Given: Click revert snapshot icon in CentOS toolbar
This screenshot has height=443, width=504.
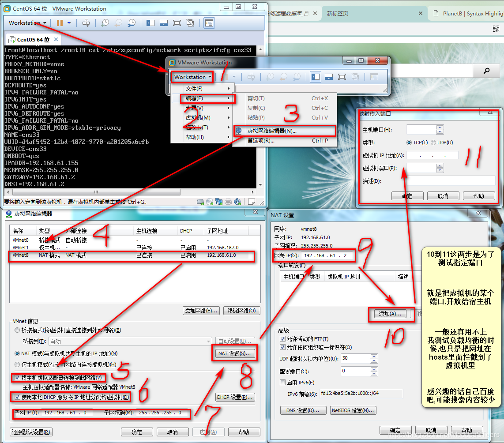Looking at the screenshot, I should pos(118,23).
